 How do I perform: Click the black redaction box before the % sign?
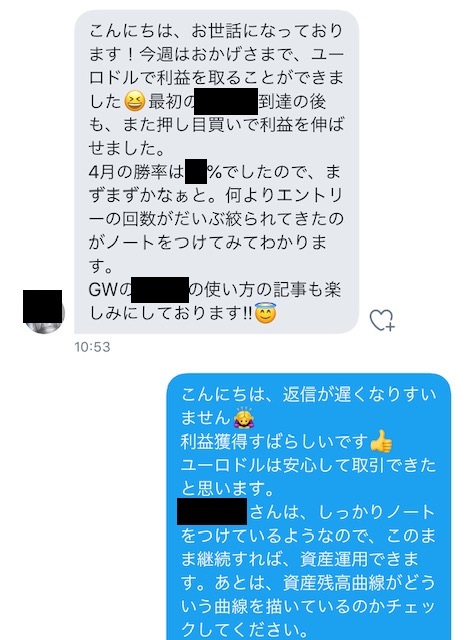tap(196, 172)
